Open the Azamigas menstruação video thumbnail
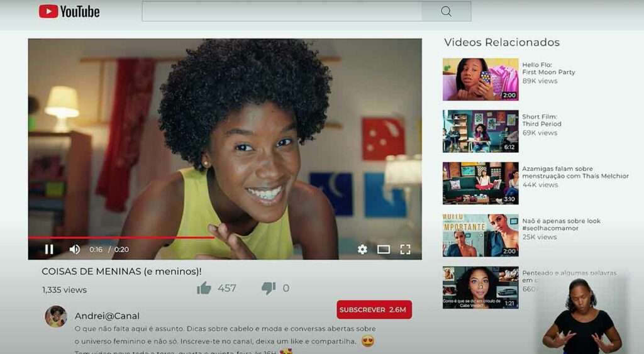The height and width of the screenshot is (354, 644). (480, 183)
